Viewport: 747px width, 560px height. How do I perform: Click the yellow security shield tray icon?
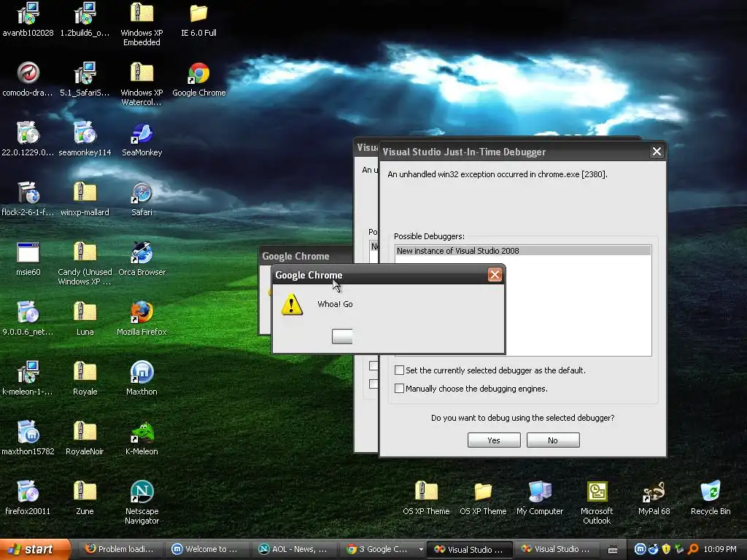coord(666,549)
